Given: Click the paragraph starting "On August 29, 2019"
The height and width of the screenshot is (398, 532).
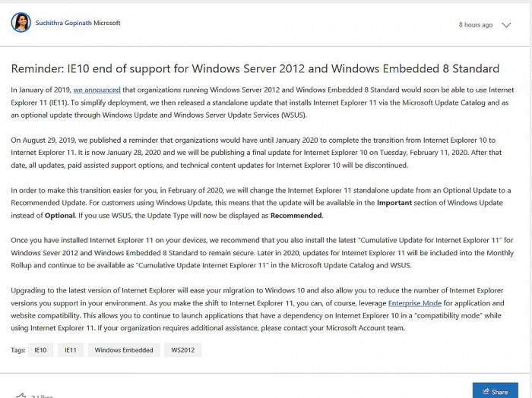Looking at the screenshot, I should pos(258,152).
